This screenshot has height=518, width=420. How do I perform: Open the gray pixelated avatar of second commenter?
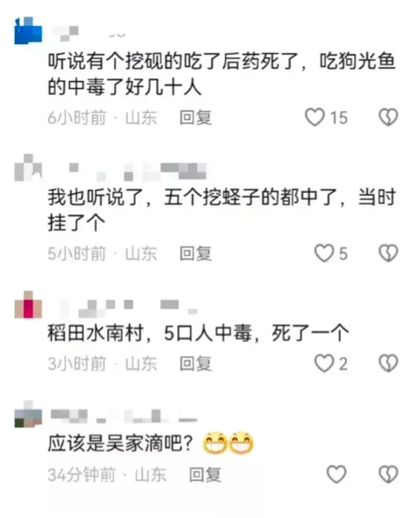(28, 168)
